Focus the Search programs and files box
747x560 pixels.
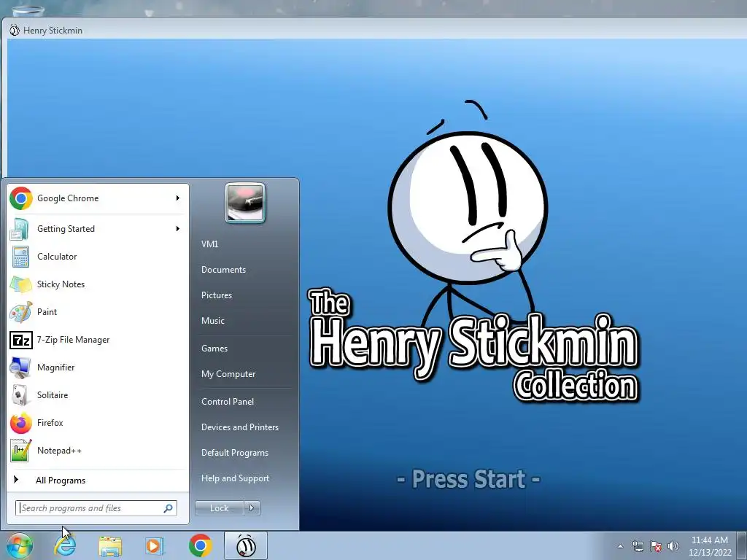(x=96, y=508)
